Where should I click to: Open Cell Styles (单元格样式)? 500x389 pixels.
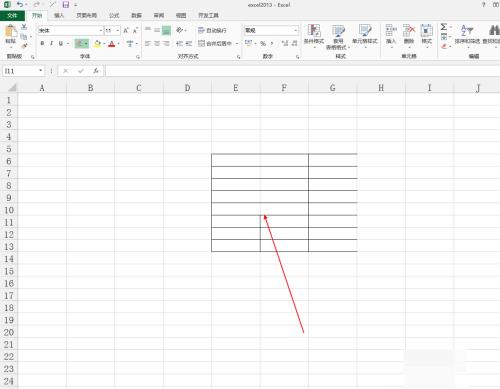(365, 36)
